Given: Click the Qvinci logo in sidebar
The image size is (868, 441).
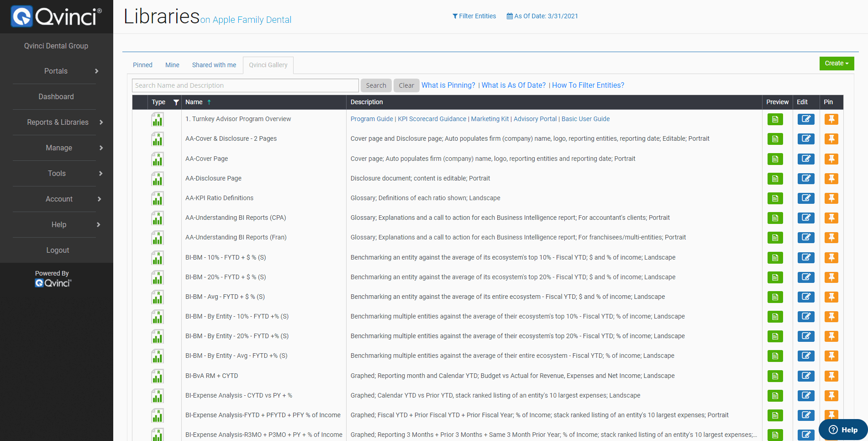Looking at the screenshot, I should point(56,16).
